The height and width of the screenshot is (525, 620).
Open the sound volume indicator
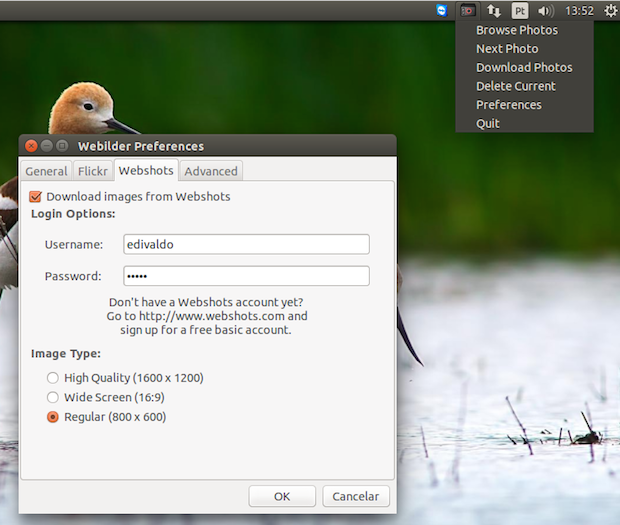(546, 11)
